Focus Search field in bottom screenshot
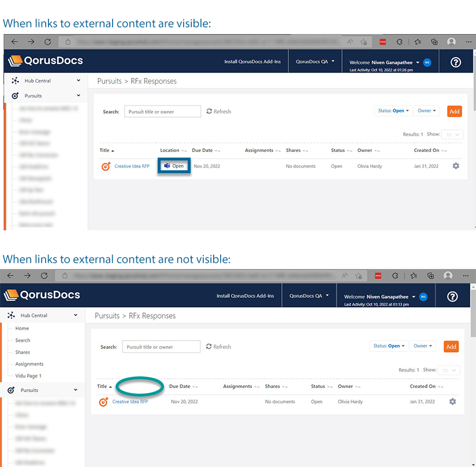 (x=161, y=346)
